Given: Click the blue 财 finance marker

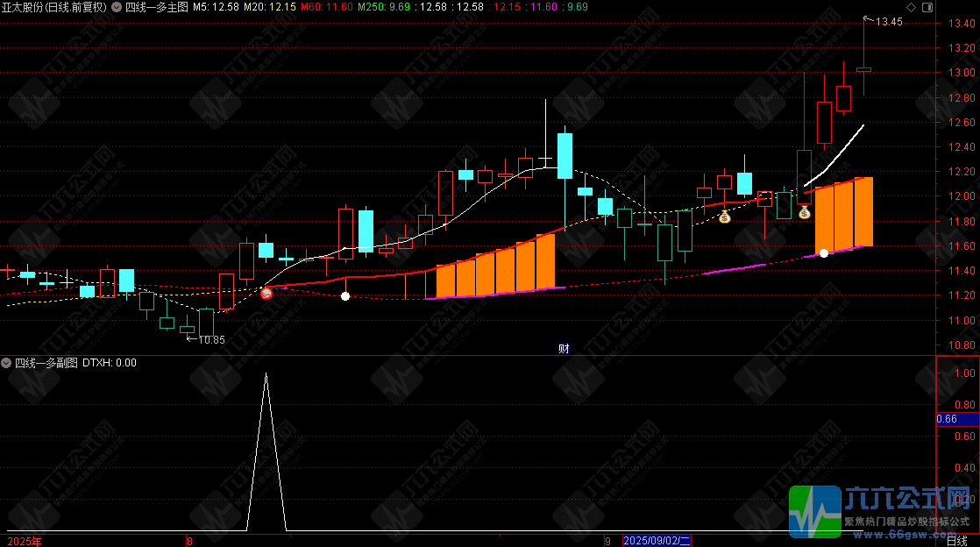Looking at the screenshot, I should pos(564,349).
